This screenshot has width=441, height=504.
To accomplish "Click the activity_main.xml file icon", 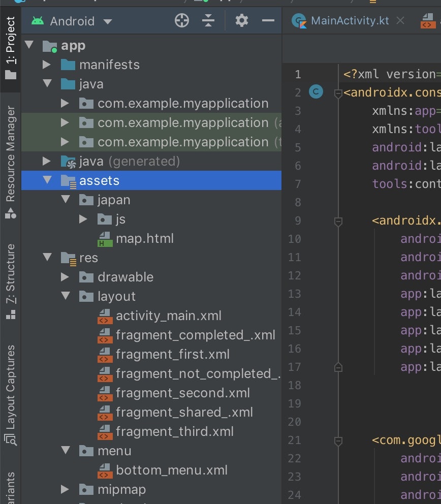I will [x=105, y=317].
